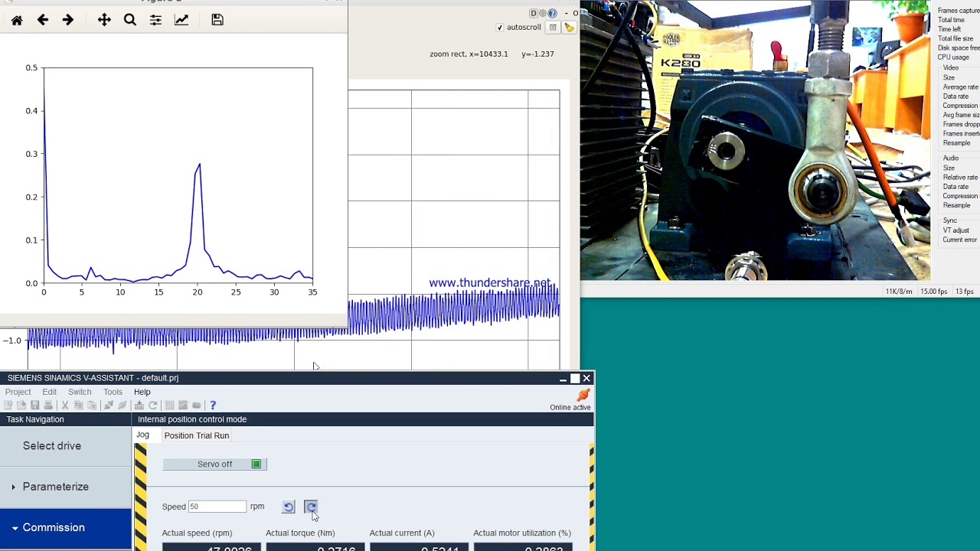Image resolution: width=980 pixels, height=551 pixels.
Task: Go back to the previous plot view
Action: [43, 21]
